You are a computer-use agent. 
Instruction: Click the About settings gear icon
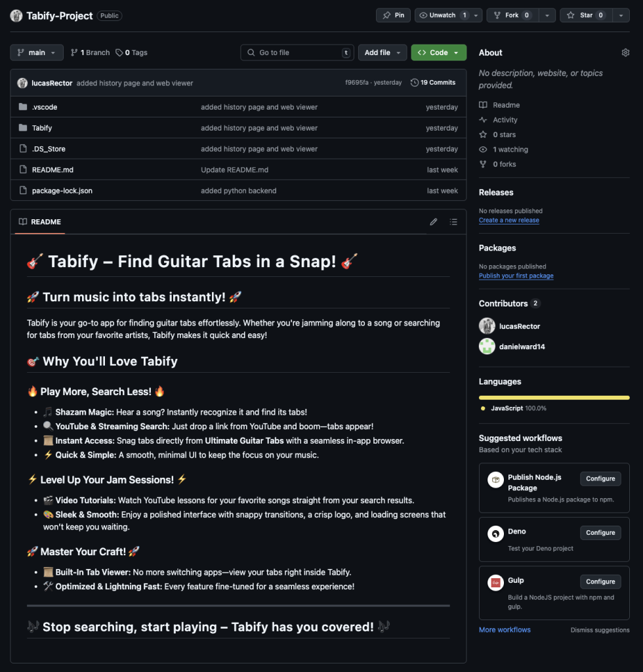point(625,52)
